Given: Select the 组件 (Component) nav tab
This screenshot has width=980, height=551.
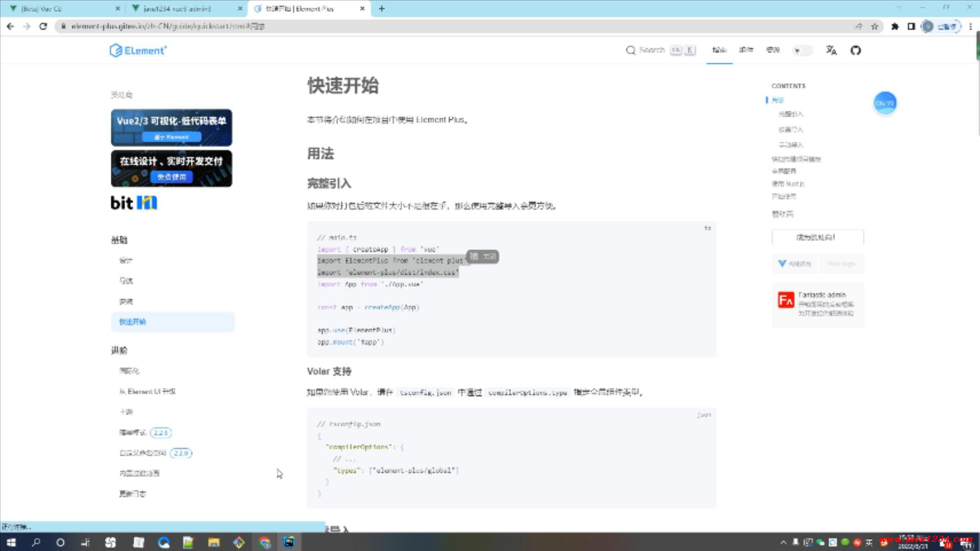Looking at the screenshot, I should click(x=746, y=50).
